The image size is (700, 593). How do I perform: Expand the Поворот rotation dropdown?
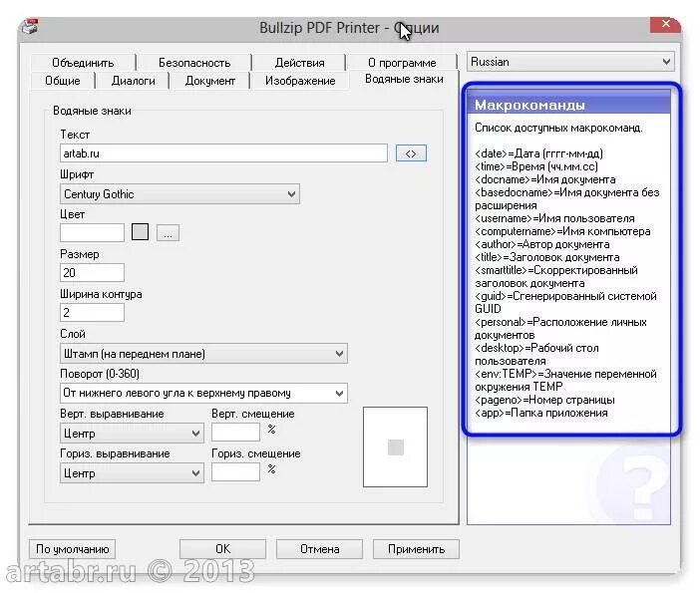click(x=203, y=393)
